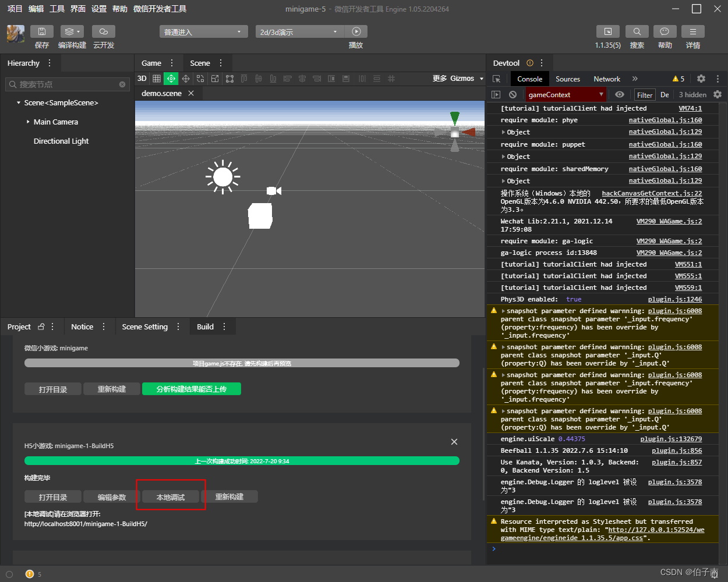728x582 pixels.
Task: Click the inspect element picker icon
Action: point(497,79)
